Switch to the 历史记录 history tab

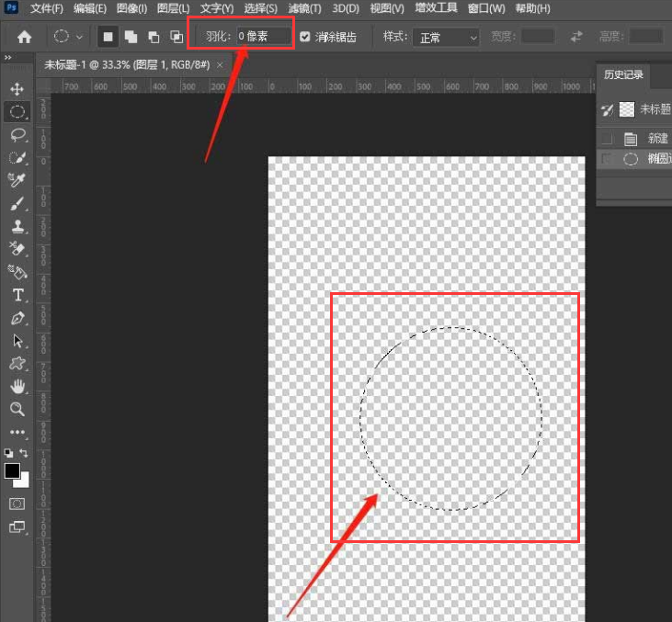[x=624, y=74]
